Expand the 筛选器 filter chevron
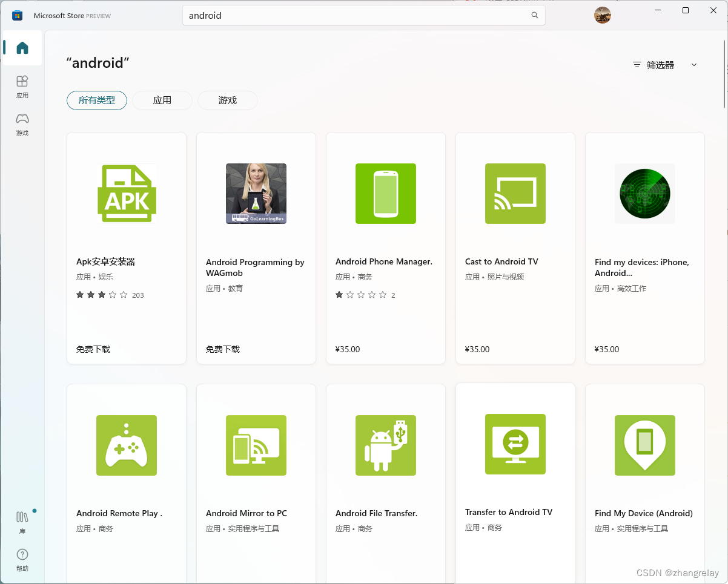 tap(694, 65)
